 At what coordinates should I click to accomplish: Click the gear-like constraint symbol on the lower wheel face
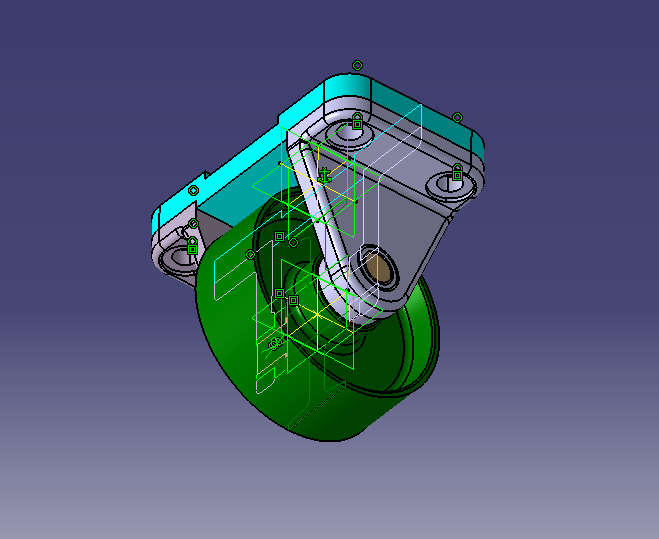(x=275, y=343)
